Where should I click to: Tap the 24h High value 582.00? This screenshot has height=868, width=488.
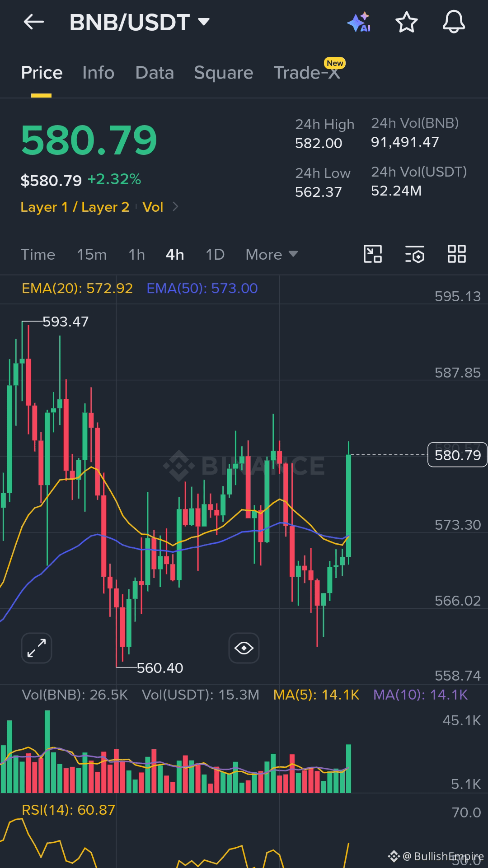pyautogui.click(x=319, y=143)
